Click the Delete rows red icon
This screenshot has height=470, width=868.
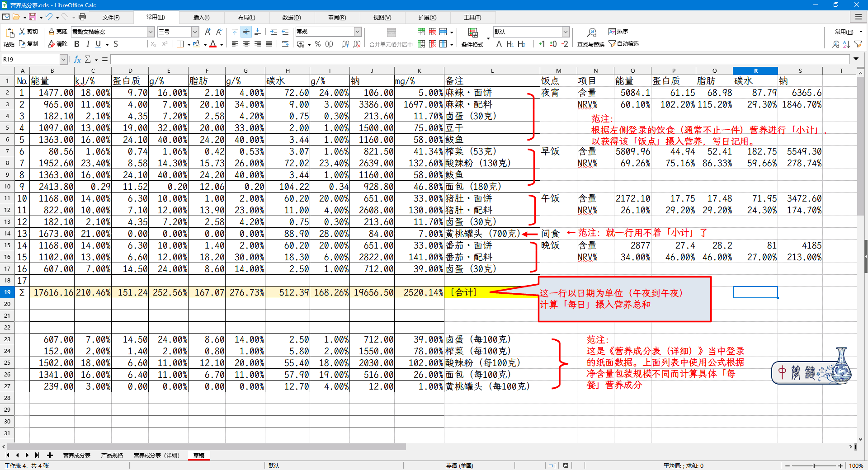click(433, 32)
